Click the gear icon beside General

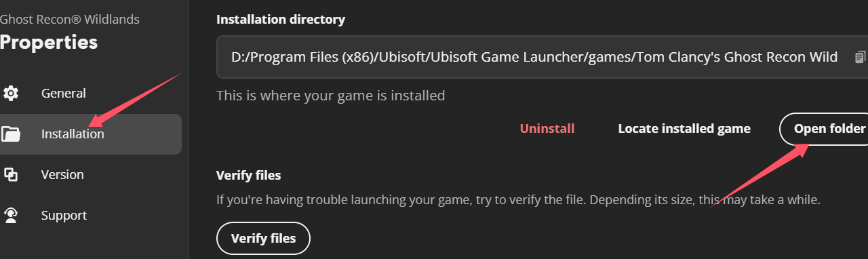pyautogui.click(x=11, y=93)
